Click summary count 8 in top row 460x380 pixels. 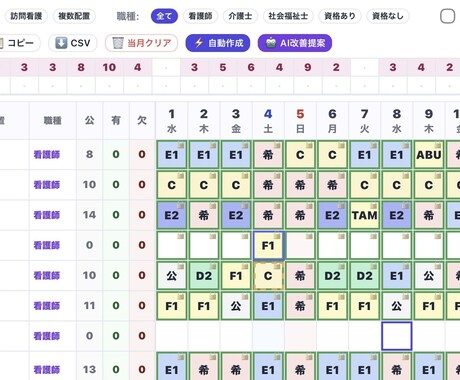[x=81, y=67]
